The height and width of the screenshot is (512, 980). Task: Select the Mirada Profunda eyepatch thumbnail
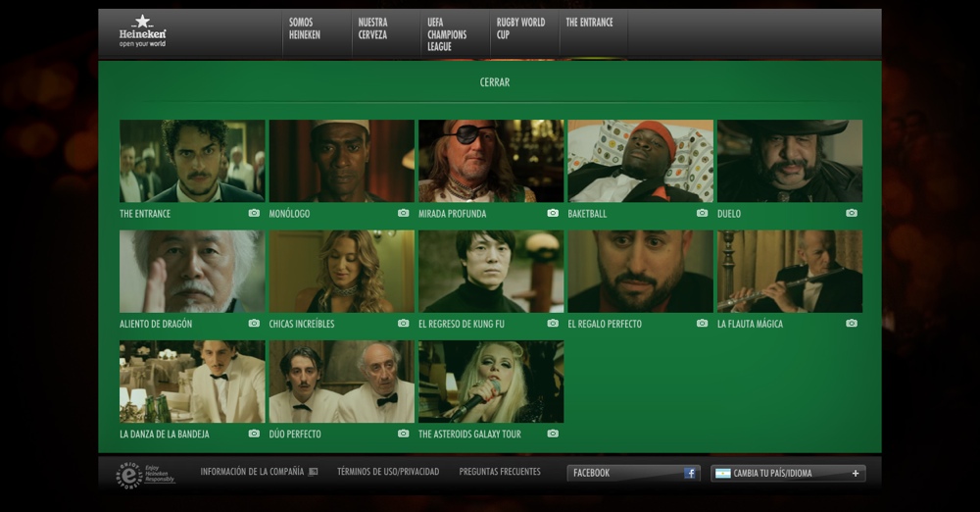point(491,161)
